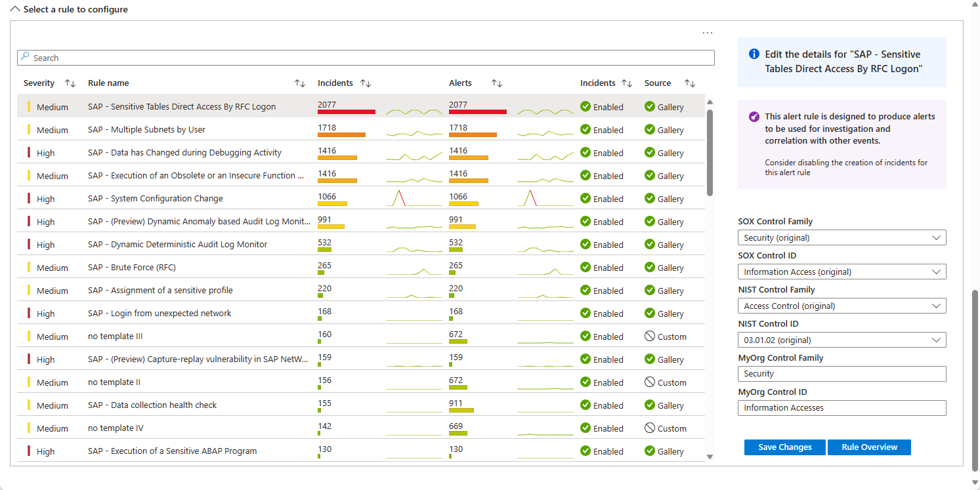
Task: Click the Source column sort icon
Action: (689, 83)
